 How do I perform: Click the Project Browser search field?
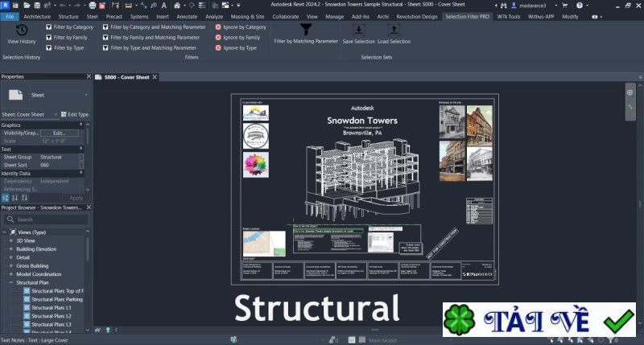47,219
